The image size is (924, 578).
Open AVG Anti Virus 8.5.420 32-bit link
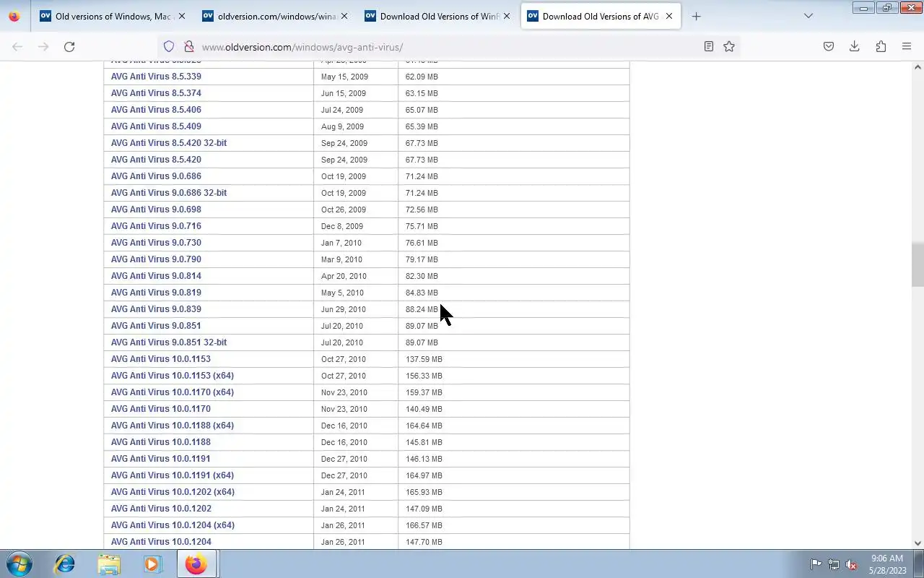click(169, 143)
